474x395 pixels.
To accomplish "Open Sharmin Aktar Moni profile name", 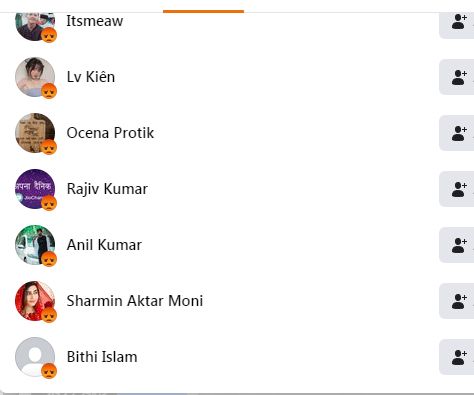I will (x=135, y=301).
